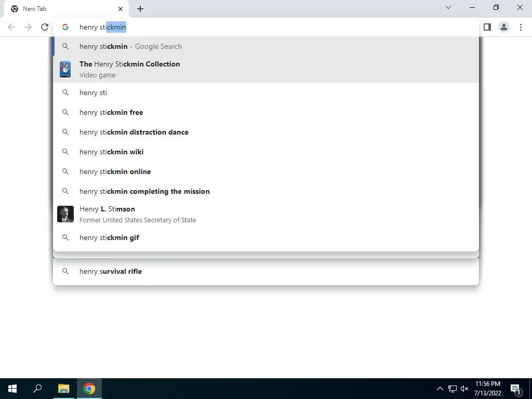The image size is (532, 399).
Task: Choose 'henry stickmin - Google Search' suggestion
Action: (x=266, y=46)
